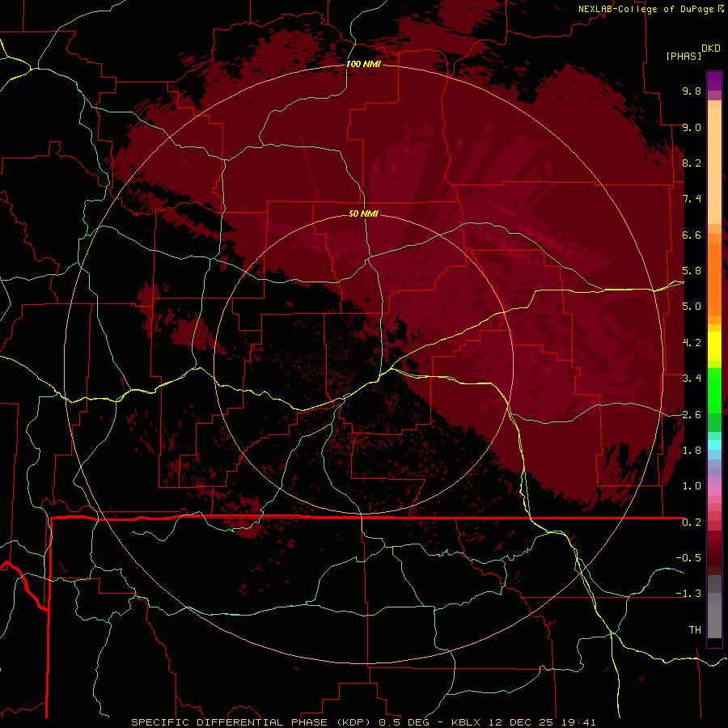Click the -1.3 value on the color scale
Viewport: 728px width, 728px height.
pos(688,594)
